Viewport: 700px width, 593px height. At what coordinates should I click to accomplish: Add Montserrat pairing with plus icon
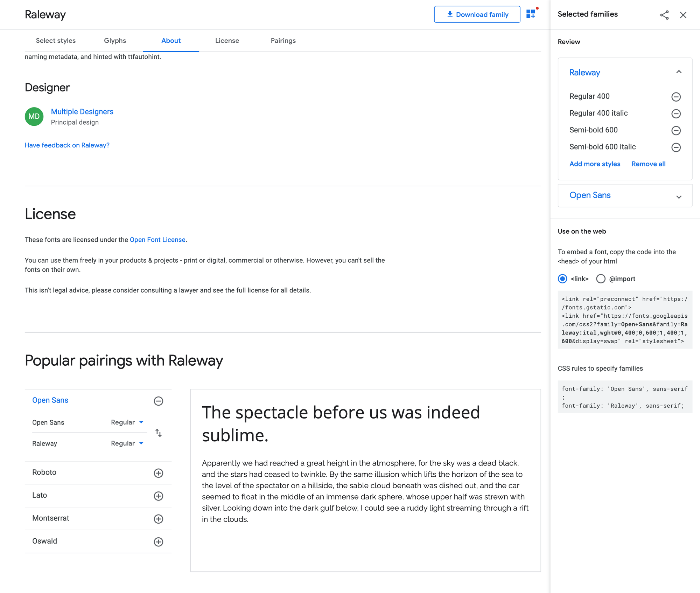(x=159, y=519)
